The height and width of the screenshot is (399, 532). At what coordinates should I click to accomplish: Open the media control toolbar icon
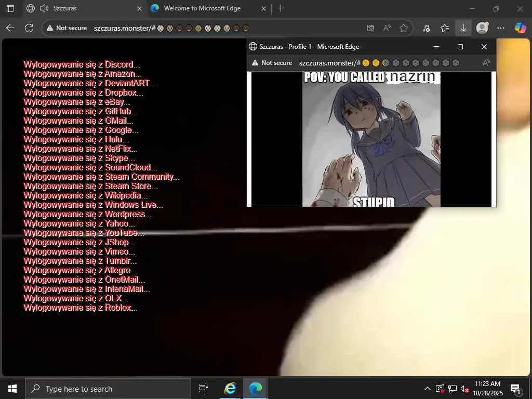coord(427,28)
